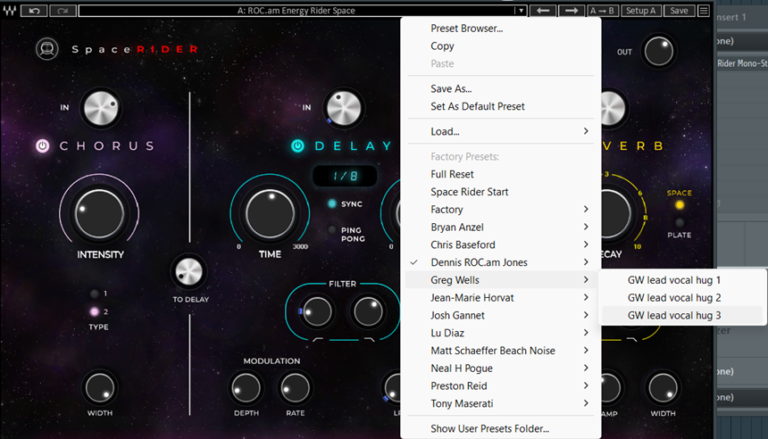Select PLATE reverb mode
The image size is (768, 439).
pyautogui.click(x=679, y=223)
